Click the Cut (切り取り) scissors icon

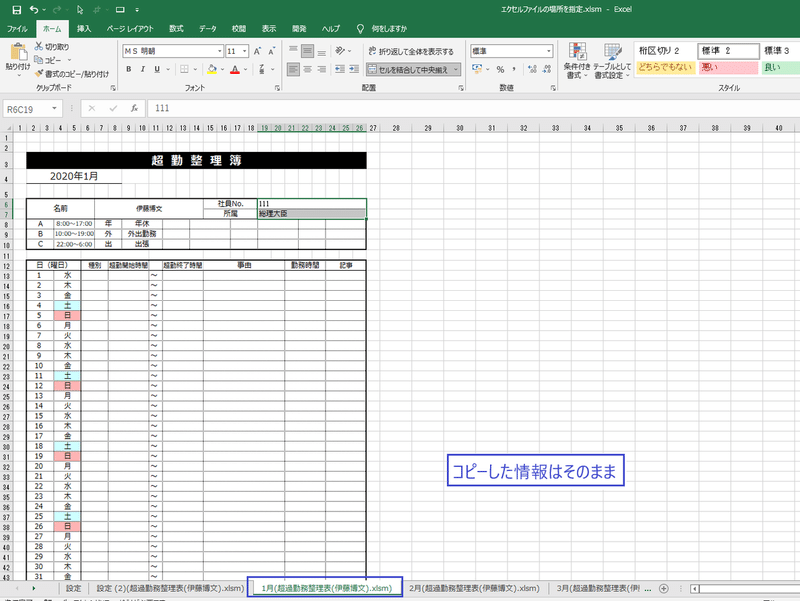[39, 46]
